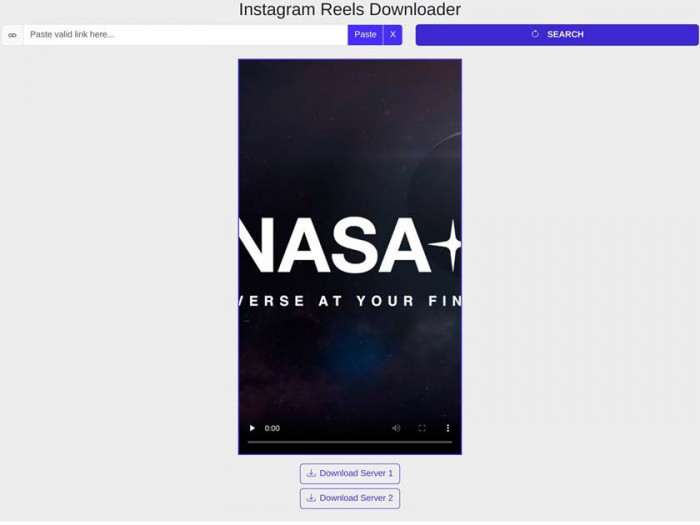This screenshot has height=525, width=700.
Task: Focus the 'Paste valid link here' field
Action: click(x=185, y=35)
